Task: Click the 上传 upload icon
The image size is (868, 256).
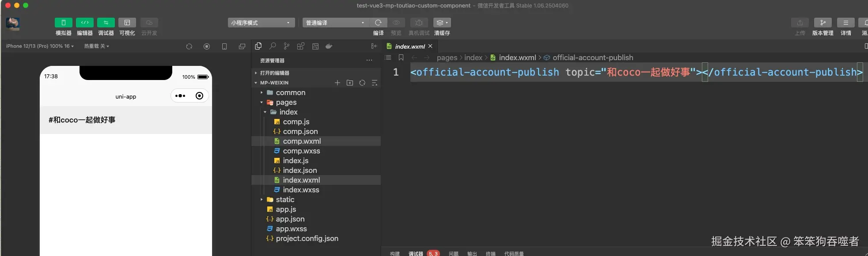Action: (x=800, y=23)
